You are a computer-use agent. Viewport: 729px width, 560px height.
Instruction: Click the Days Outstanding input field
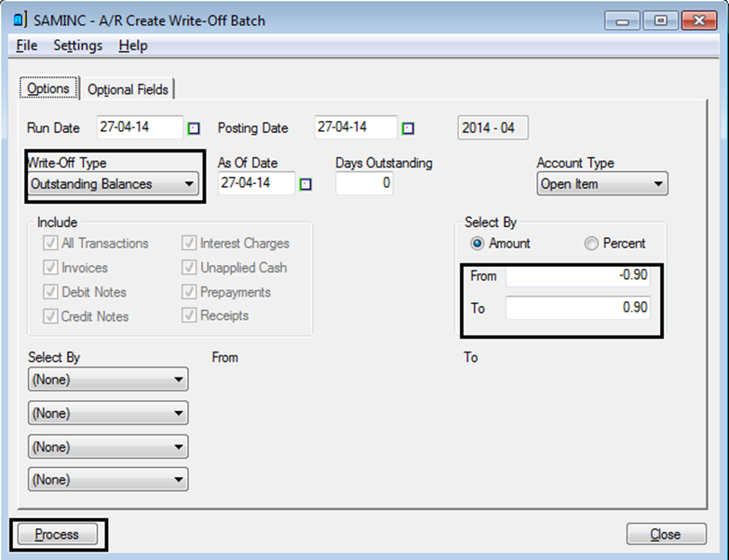[x=364, y=183]
